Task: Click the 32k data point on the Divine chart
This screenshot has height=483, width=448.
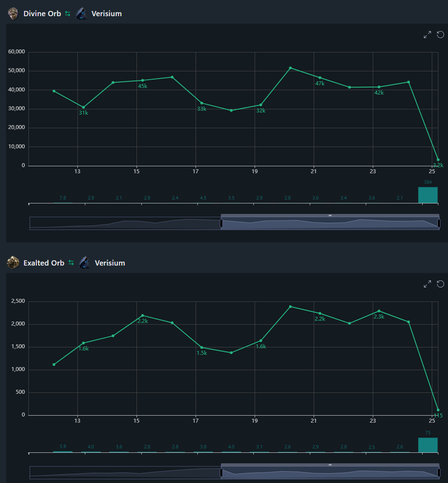Action: [261, 105]
